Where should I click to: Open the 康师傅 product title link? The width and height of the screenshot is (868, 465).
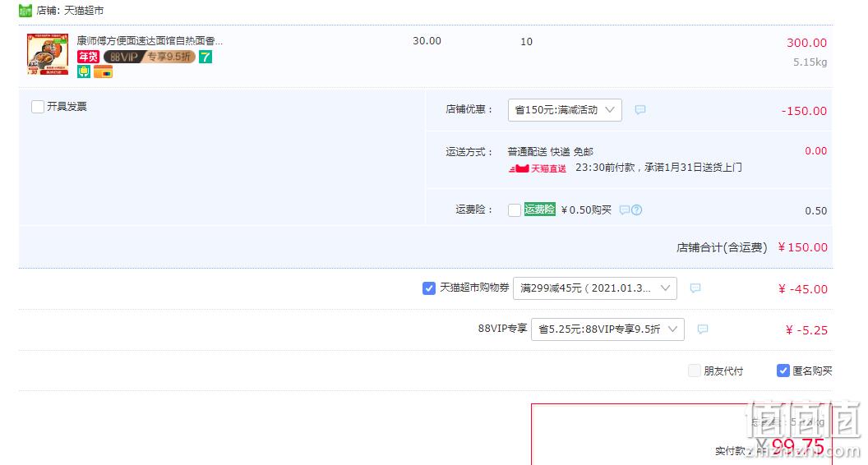[150, 40]
